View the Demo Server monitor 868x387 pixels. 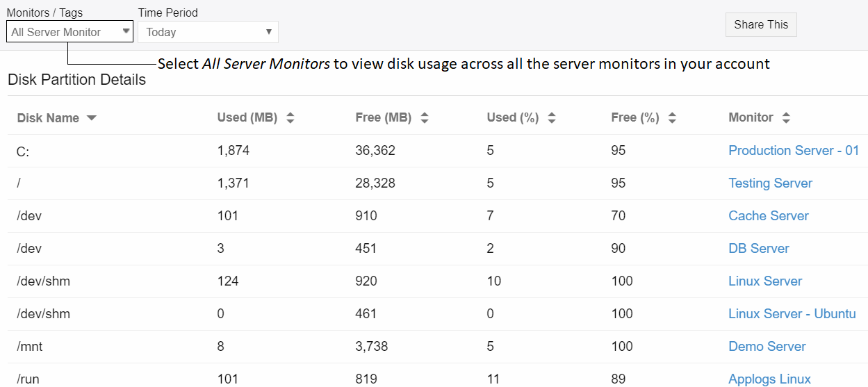(767, 347)
